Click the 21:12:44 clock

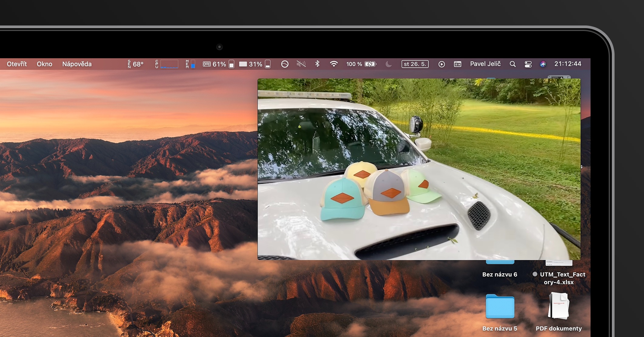click(x=568, y=64)
